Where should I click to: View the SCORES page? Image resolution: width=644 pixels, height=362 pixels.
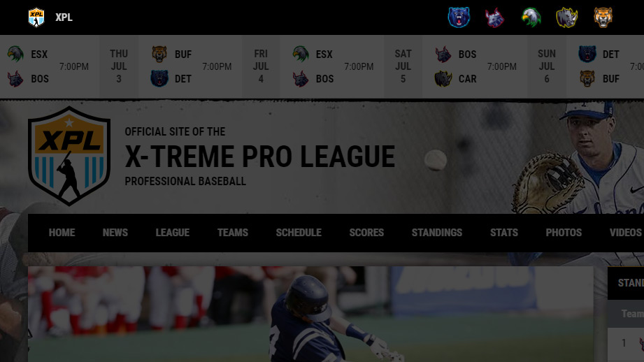[366, 233]
